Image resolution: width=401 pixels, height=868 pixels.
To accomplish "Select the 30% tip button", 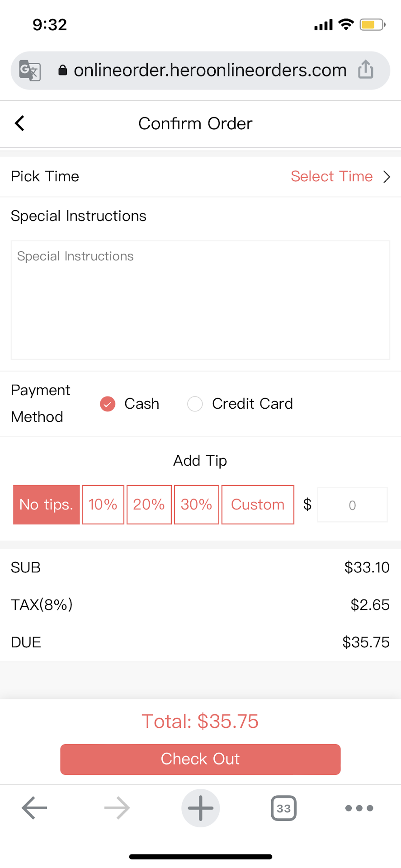I will [197, 505].
